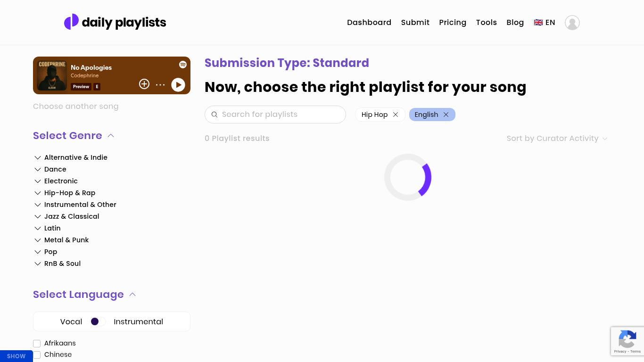
Task: Collapse the Select Genre section
Action: click(x=111, y=136)
